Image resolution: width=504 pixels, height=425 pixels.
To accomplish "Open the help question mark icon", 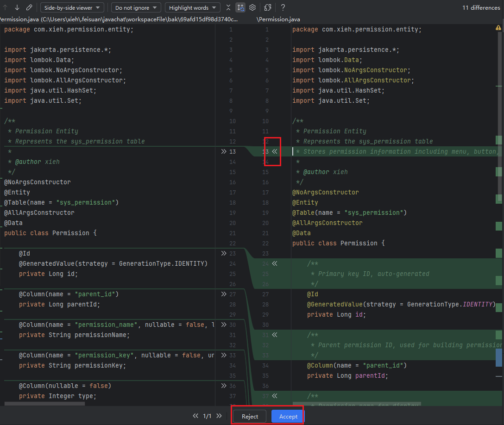I will pos(283,7).
